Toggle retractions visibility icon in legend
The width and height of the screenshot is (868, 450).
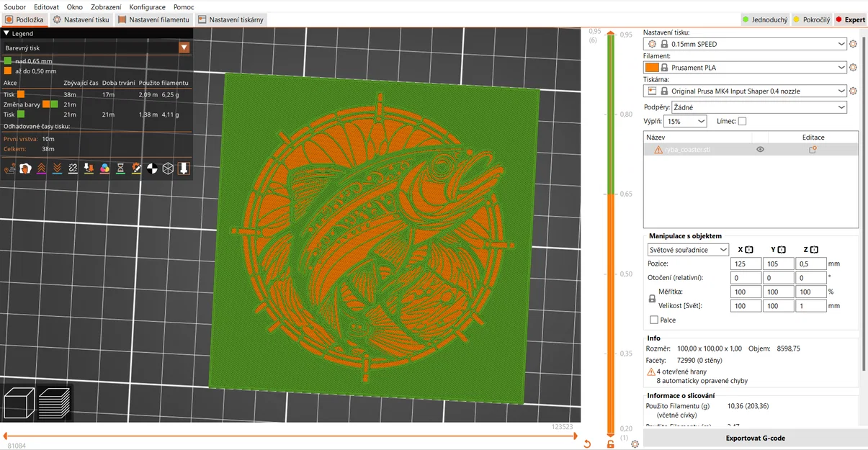pos(41,168)
